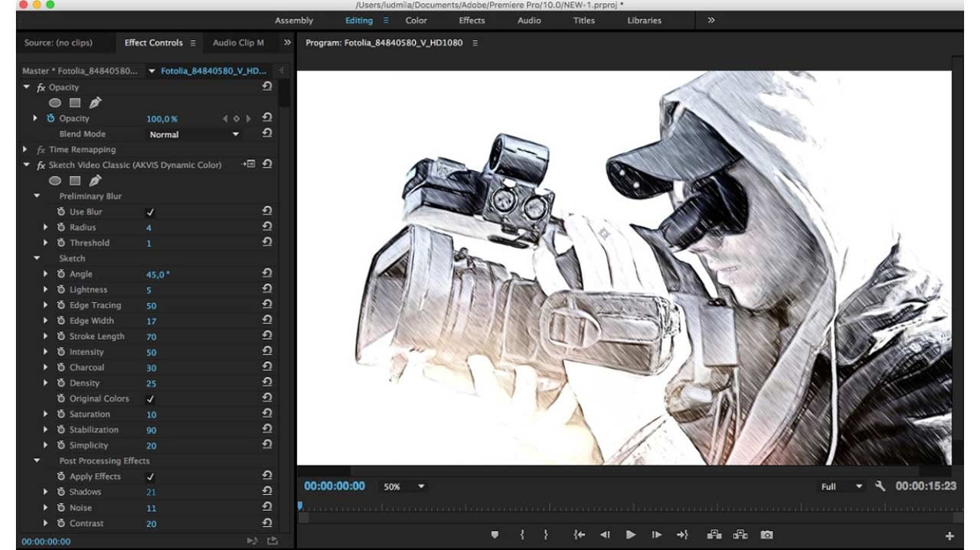The height and width of the screenshot is (550, 980).
Task: Reset the Angle parameter
Action: coord(266,274)
